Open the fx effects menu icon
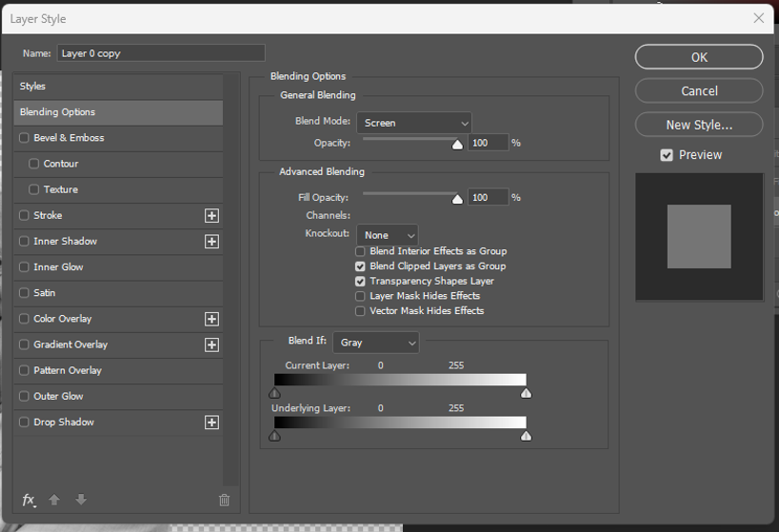 click(x=29, y=500)
